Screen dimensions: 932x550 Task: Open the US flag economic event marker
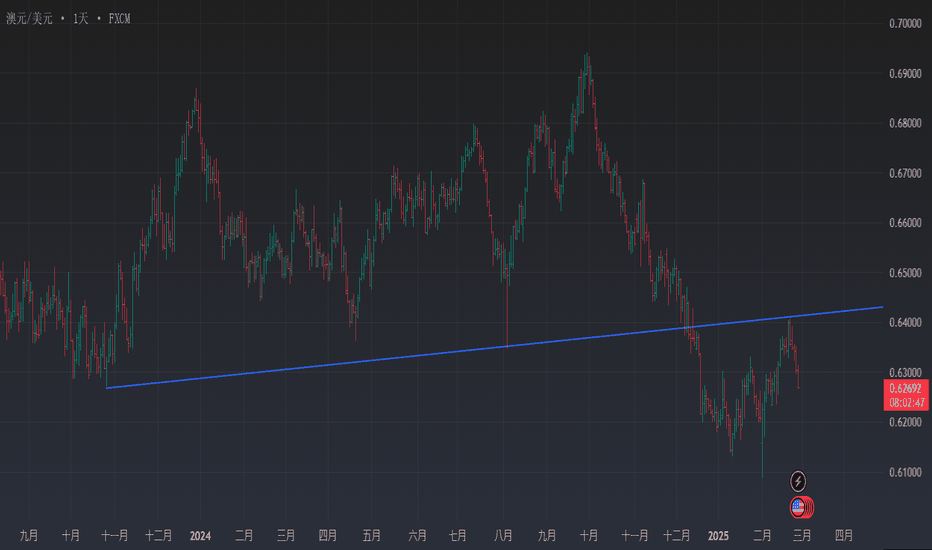(798, 508)
